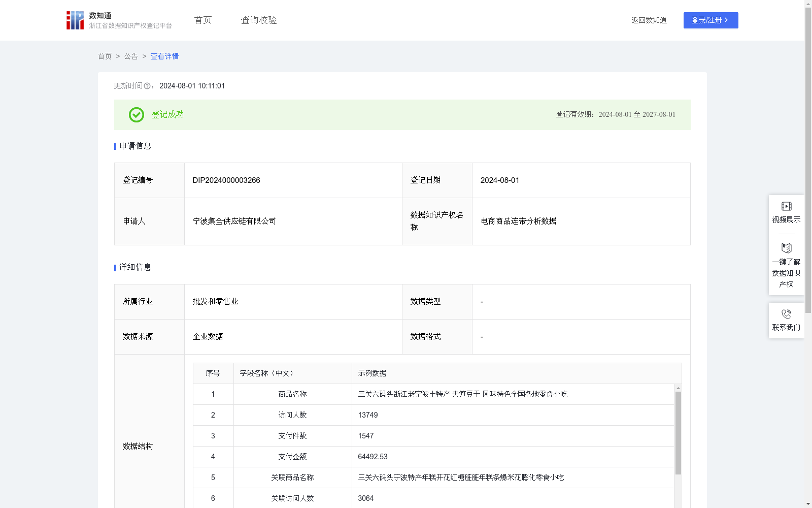Go to 公告 in breadcrumb
Image resolution: width=812 pixels, height=508 pixels.
(x=131, y=56)
